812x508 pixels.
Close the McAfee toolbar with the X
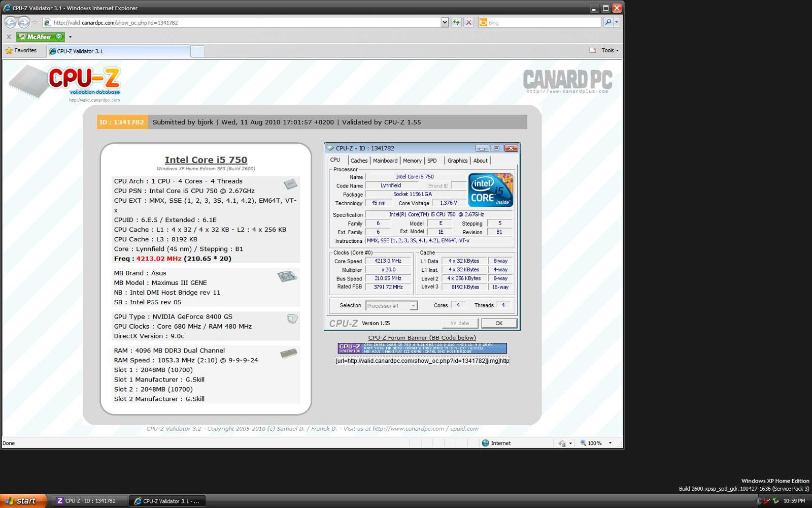click(x=9, y=37)
